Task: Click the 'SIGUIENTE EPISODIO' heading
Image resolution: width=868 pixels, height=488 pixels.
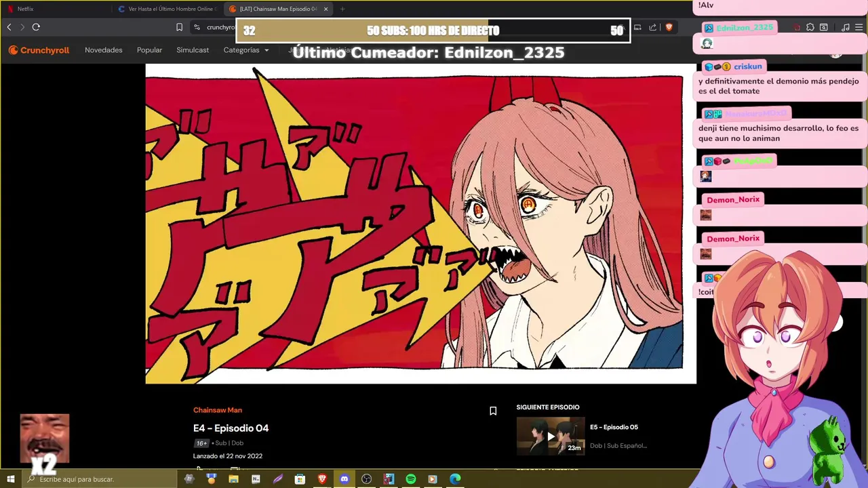Action: (548, 407)
